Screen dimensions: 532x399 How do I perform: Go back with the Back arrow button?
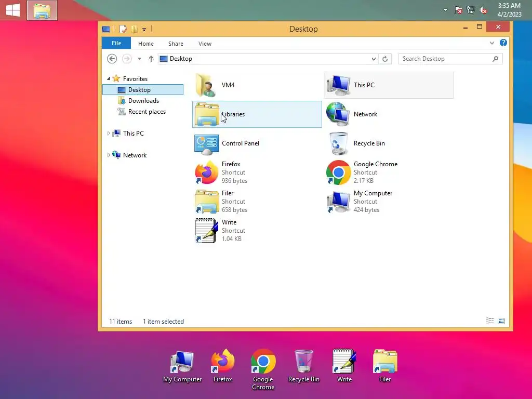pos(112,59)
